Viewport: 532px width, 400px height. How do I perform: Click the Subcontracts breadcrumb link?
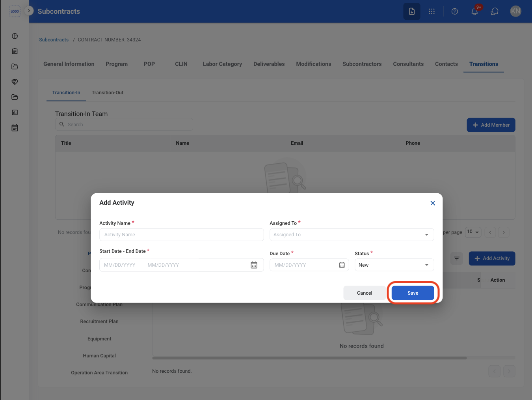(54, 40)
